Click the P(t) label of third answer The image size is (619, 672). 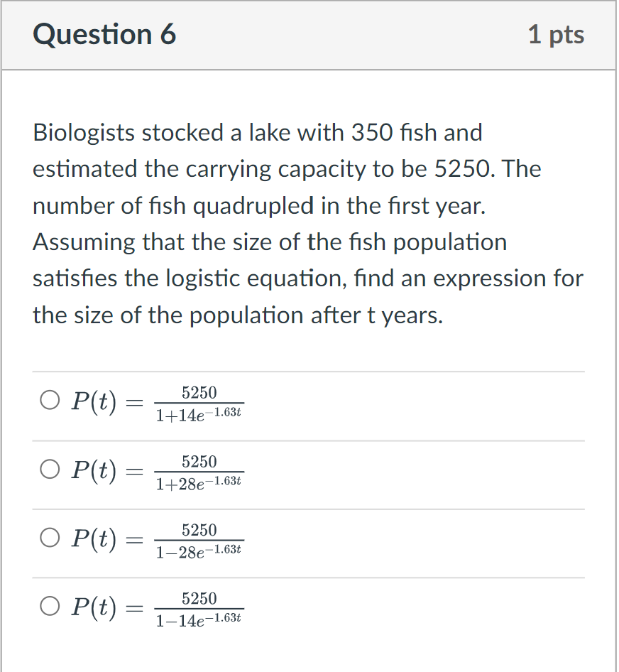94,538
